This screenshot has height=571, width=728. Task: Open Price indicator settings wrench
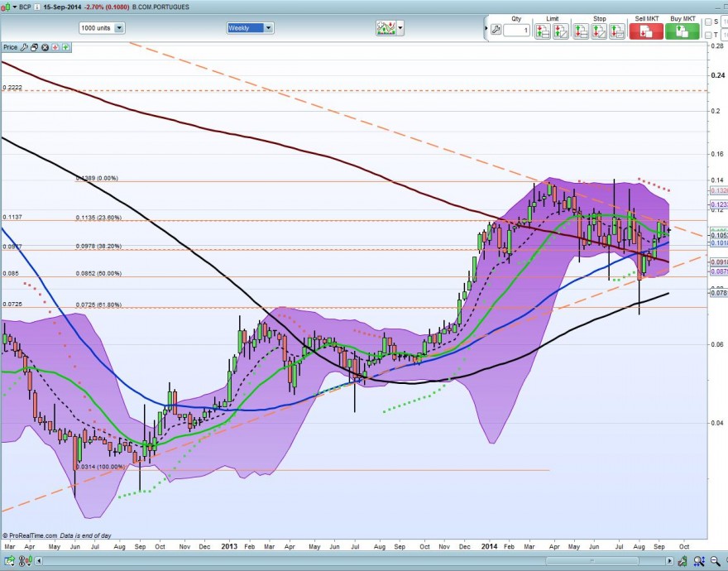click(24, 47)
